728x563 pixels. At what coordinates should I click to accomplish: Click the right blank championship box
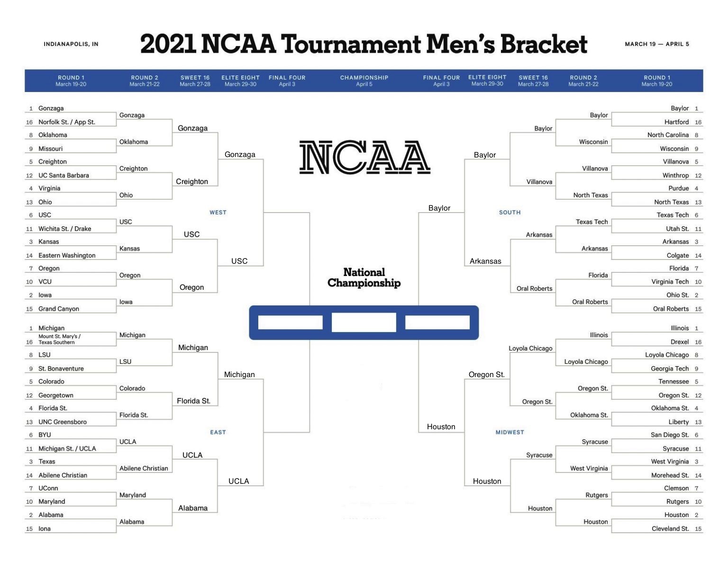(x=437, y=323)
